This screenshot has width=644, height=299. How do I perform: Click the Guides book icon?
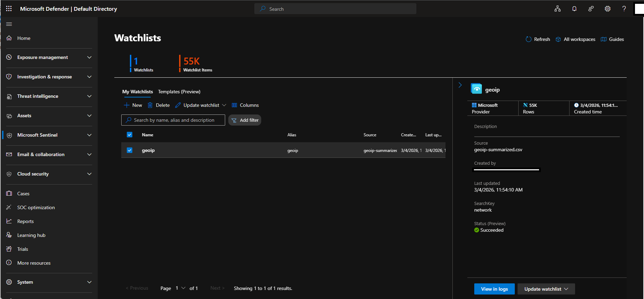(603, 39)
